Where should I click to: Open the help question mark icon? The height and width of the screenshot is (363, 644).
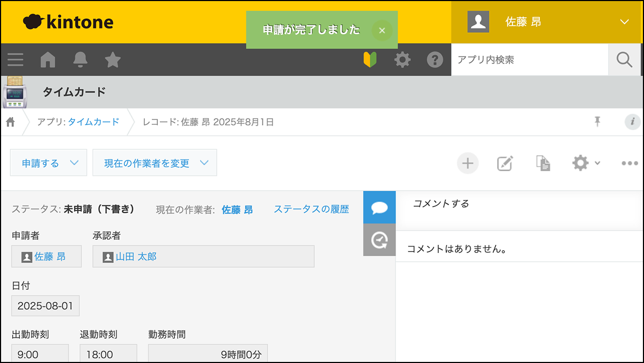coord(435,60)
